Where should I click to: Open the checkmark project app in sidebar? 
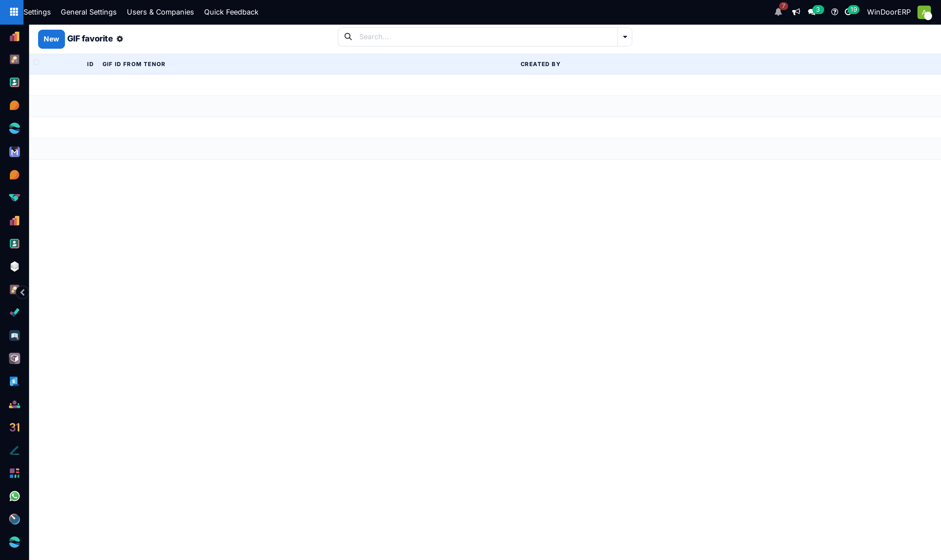14,312
